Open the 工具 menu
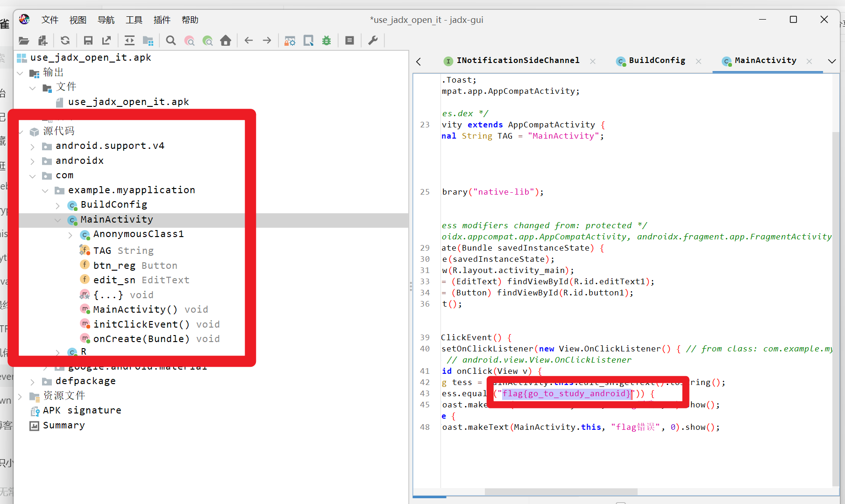Image resolution: width=845 pixels, height=504 pixels. click(x=134, y=20)
